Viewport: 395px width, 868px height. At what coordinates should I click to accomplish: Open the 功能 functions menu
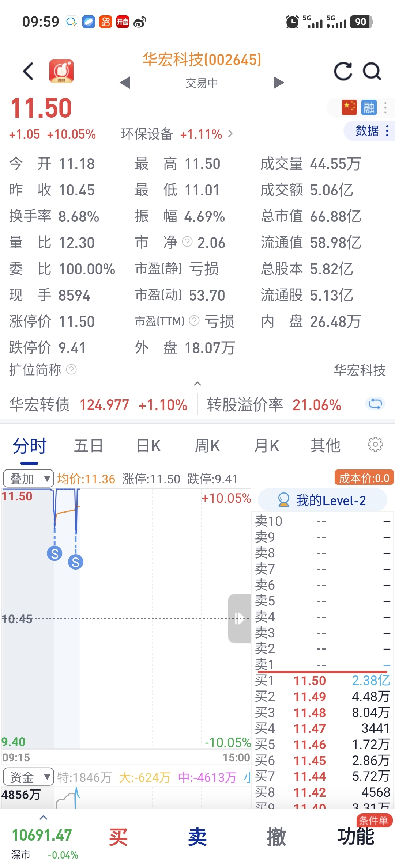(x=355, y=837)
